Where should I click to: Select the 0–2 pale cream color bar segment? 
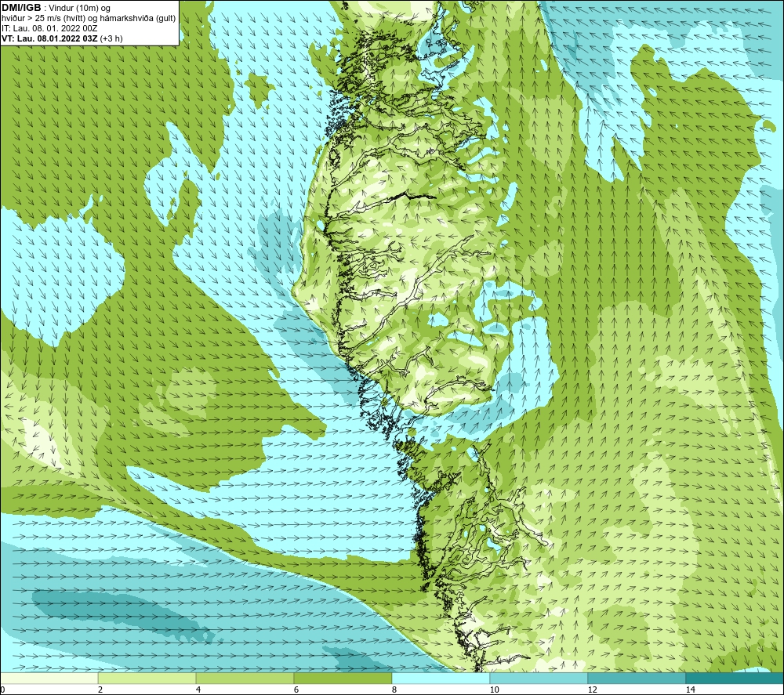[49, 678]
